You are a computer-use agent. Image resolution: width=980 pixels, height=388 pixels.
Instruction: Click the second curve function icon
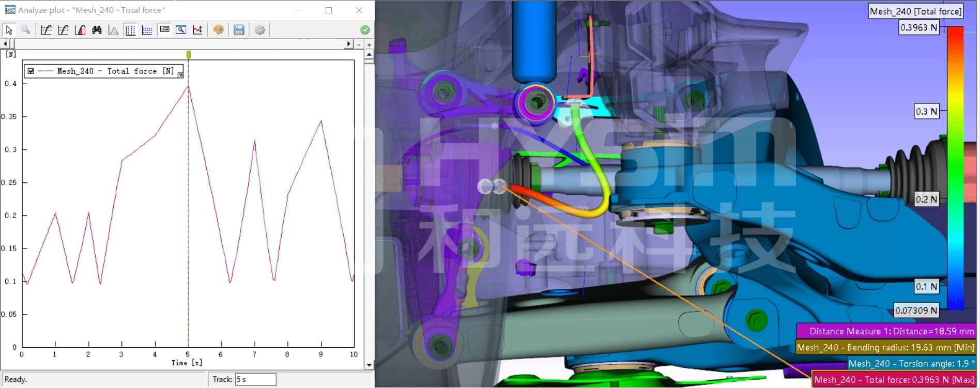pos(63,30)
